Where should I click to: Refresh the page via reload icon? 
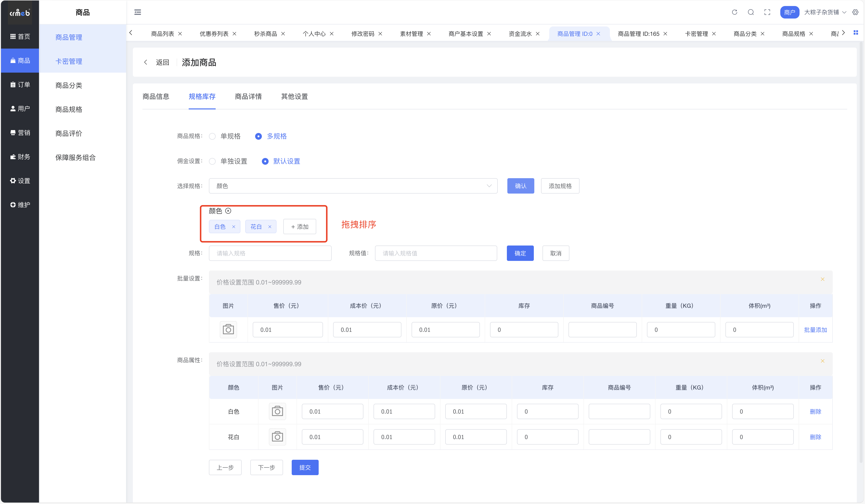735,12
